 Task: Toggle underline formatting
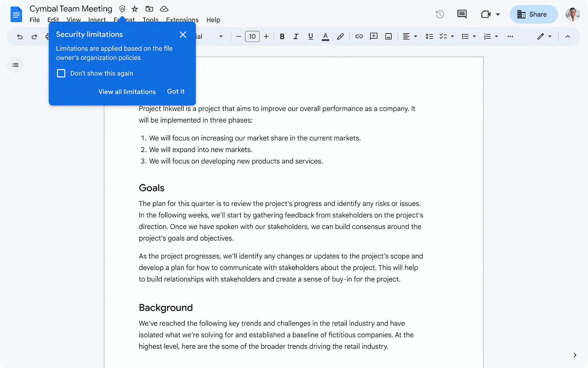tap(311, 36)
